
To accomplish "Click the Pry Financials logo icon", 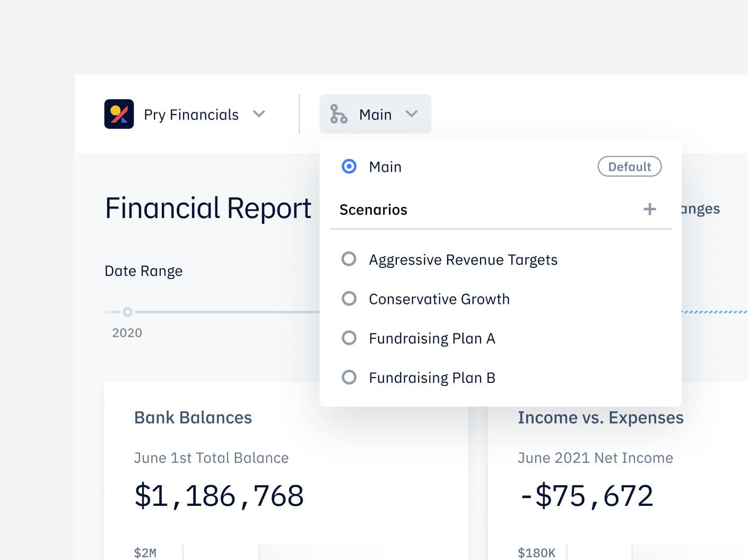I will click(119, 114).
